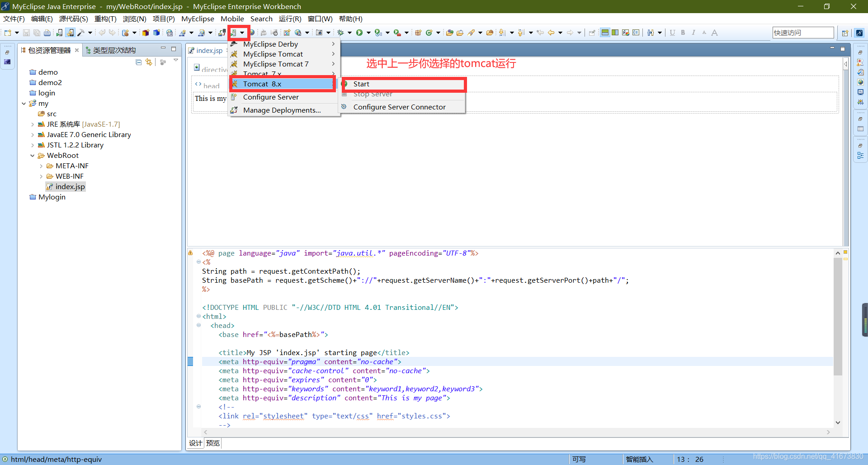Toggle source-only editor view
The height and width of the screenshot is (465, 868).
(x=636, y=33)
